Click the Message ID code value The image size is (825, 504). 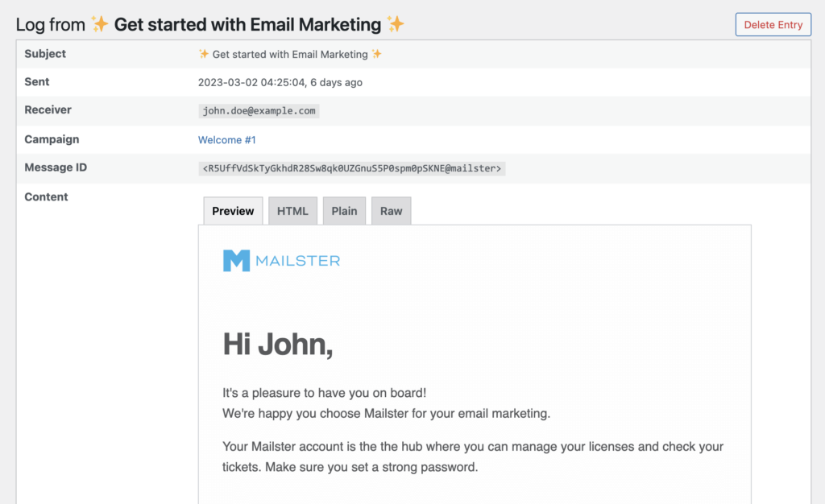coord(352,169)
